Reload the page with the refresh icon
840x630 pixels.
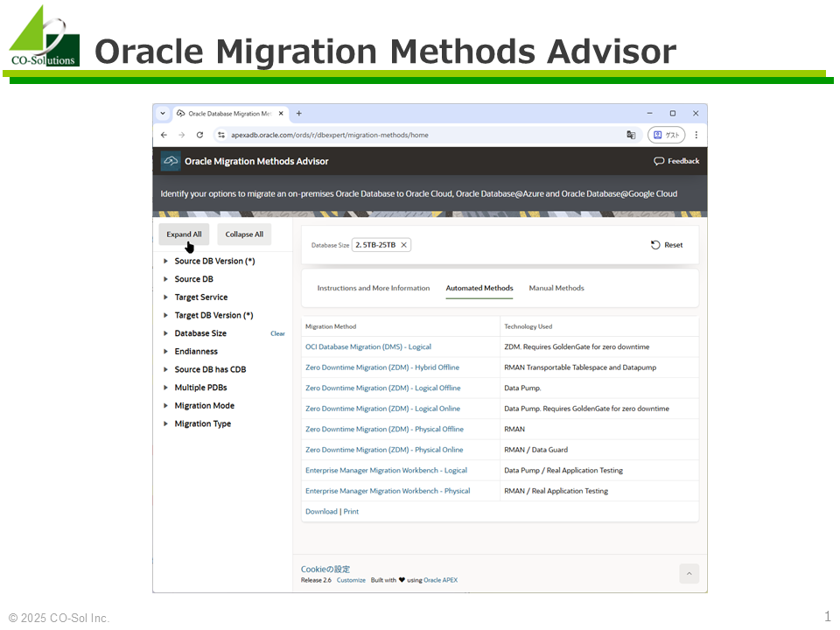point(199,135)
